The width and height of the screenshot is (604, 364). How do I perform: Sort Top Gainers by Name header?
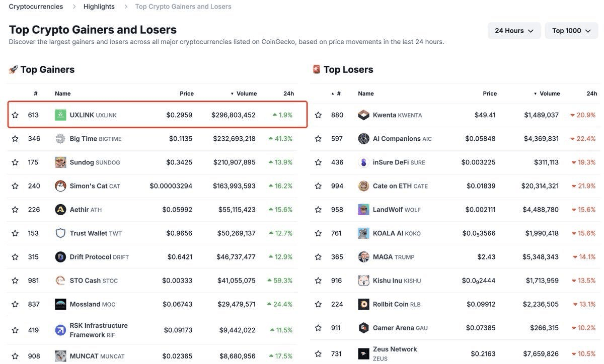63,94
